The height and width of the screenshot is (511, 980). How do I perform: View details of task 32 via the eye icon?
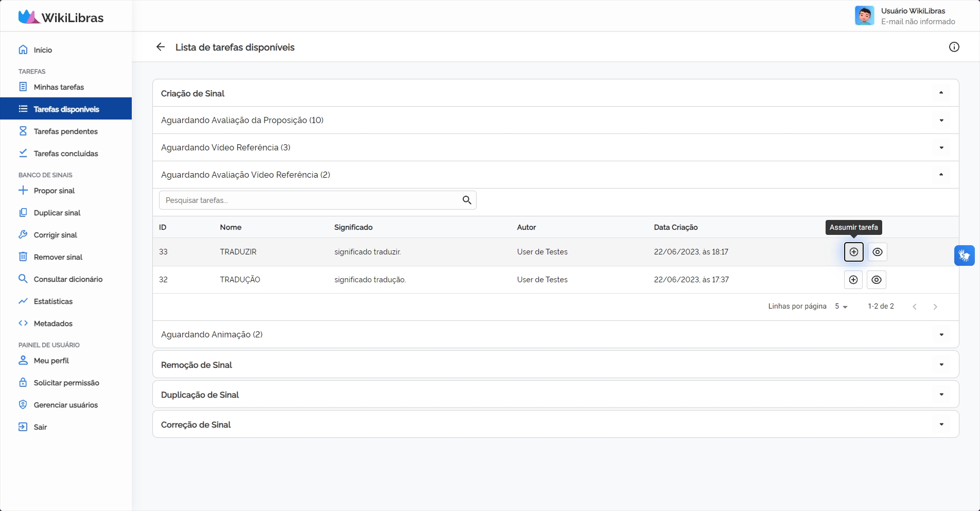click(x=876, y=280)
